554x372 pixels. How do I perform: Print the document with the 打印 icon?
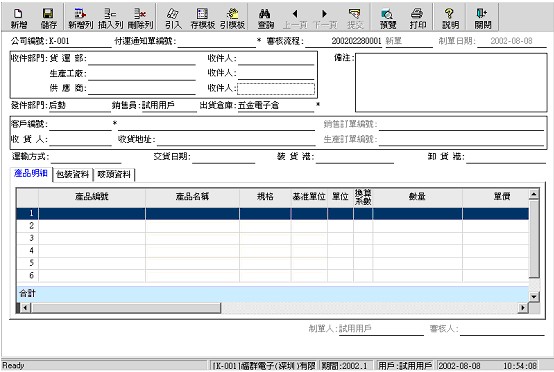pyautogui.click(x=418, y=18)
